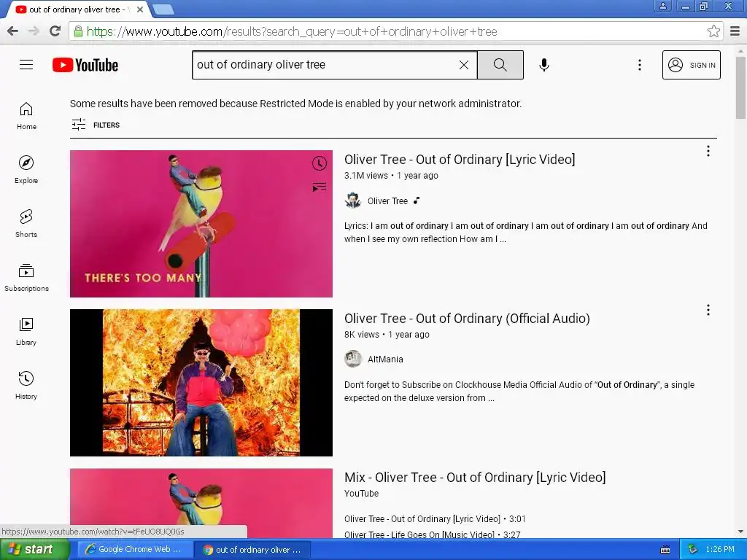747x560 pixels.
Task: Click the browser forward arrow
Action: point(34,31)
